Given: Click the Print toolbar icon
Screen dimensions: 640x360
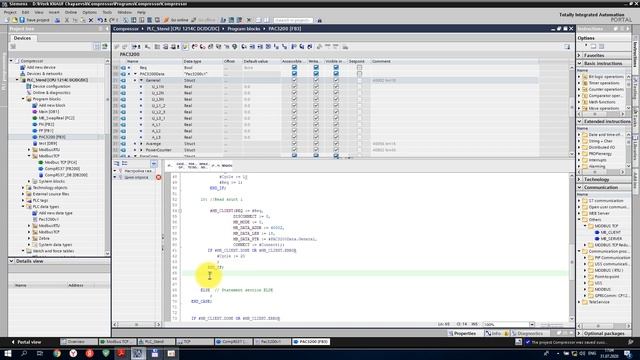Looking at the screenshot, I should point(58,20).
